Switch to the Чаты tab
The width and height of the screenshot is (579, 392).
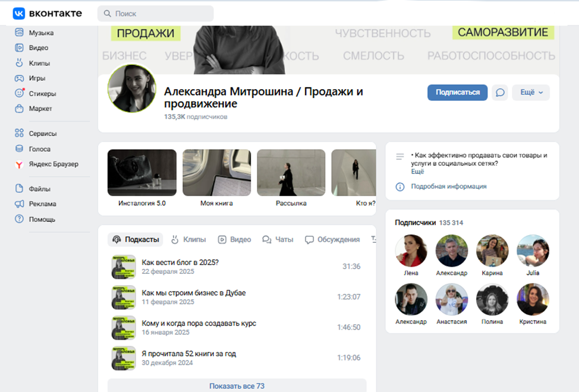[278, 239]
